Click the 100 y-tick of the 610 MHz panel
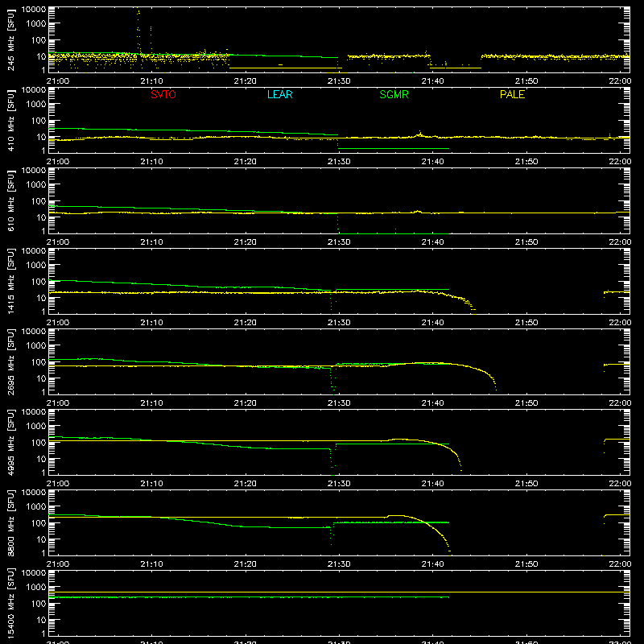Image resolution: width=644 pixels, height=644 pixels. (39, 201)
